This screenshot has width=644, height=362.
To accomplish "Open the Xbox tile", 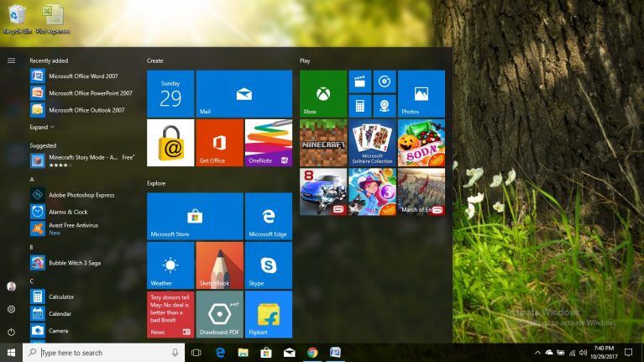I will 323,94.
